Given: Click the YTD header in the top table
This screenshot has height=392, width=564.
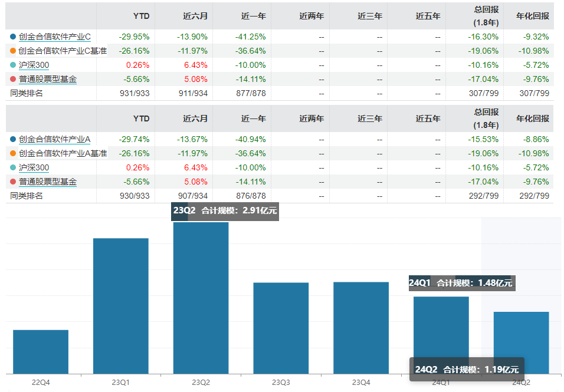Looking at the screenshot, I should (141, 16).
